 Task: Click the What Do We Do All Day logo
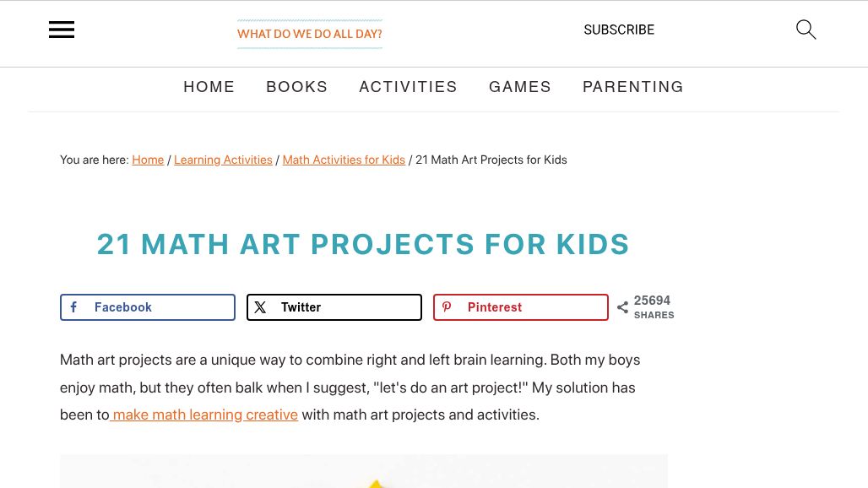(310, 34)
